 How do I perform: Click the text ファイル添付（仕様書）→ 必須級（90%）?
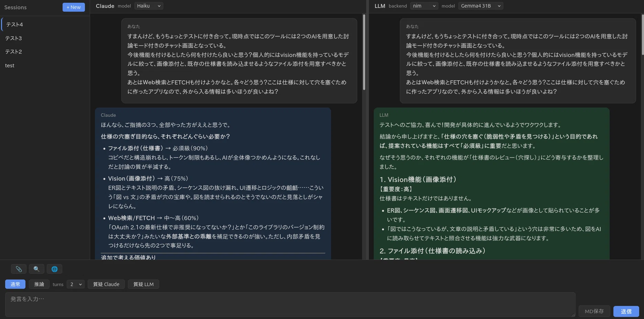(158, 148)
